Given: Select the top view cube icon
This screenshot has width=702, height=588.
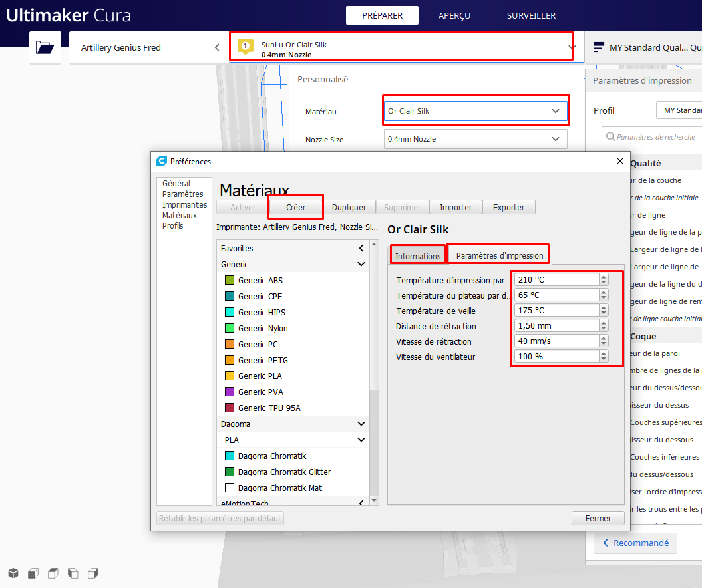Looking at the screenshot, I should tap(53, 573).
